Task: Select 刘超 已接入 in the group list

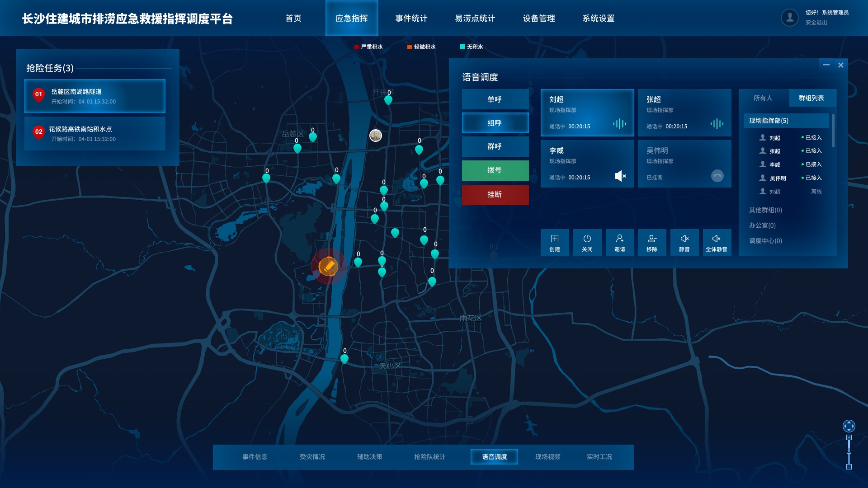Action: (790, 138)
